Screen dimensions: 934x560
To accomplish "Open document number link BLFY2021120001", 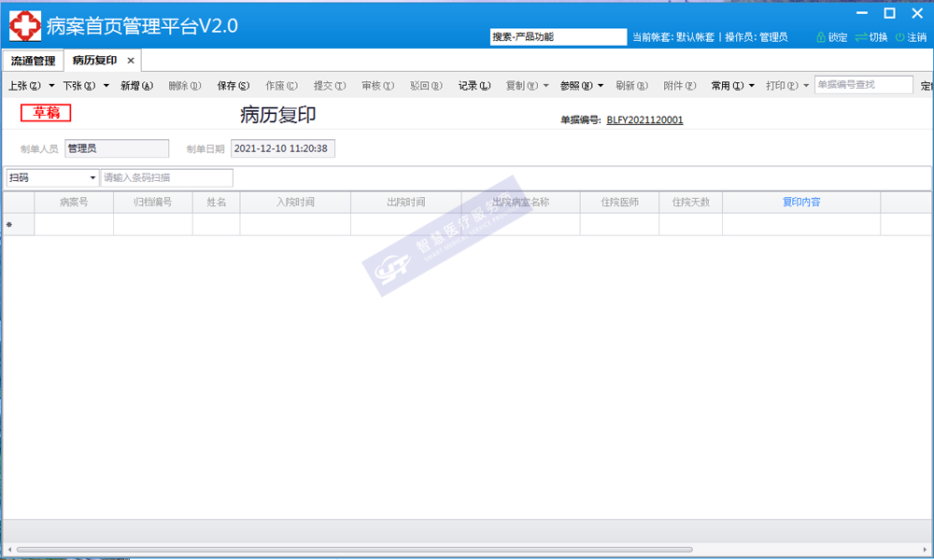I will click(644, 120).
